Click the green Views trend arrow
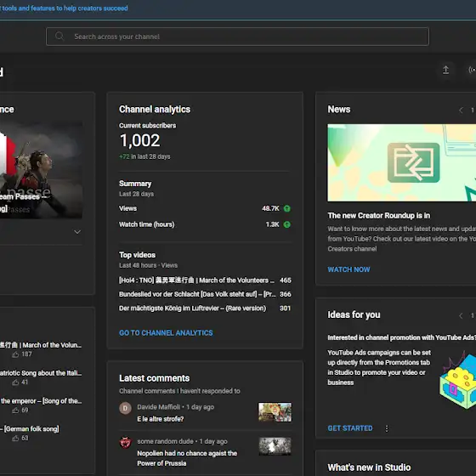Viewport: 476px width, 476px height. pos(287,208)
